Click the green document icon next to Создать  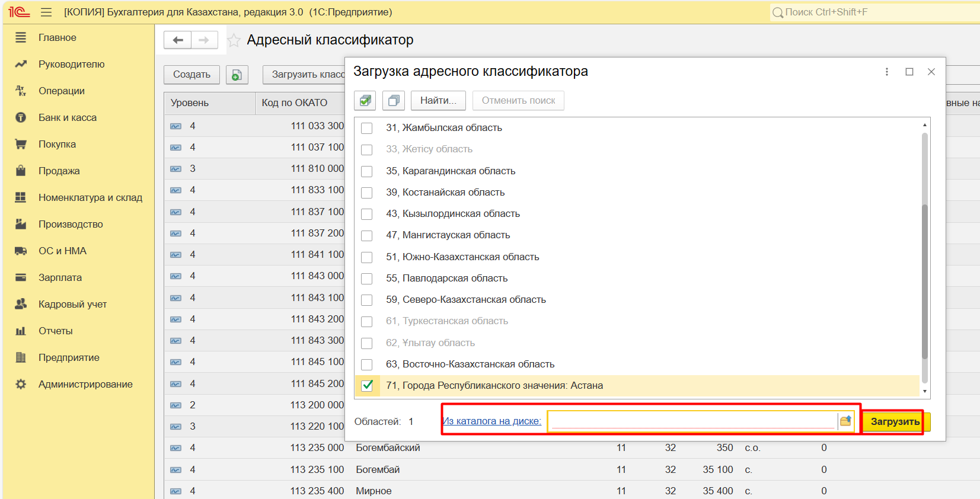[x=237, y=75]
